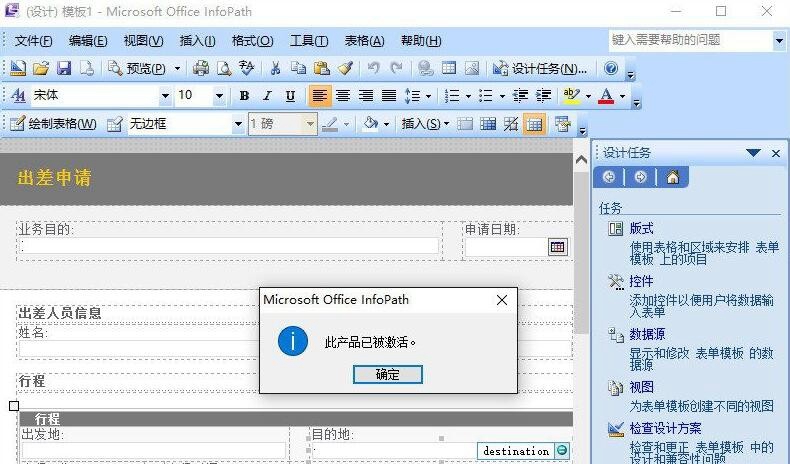Copy selection with the copy icon
The height and width of the screenshot is (464, 790).
pyautogui.click(x=298, y=68)
